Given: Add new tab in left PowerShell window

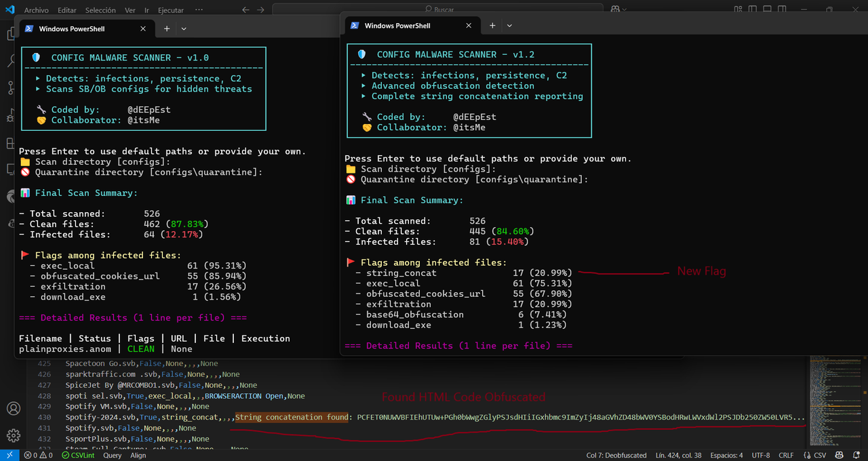Looking at the screenshot, I should (x=167, y=29).
